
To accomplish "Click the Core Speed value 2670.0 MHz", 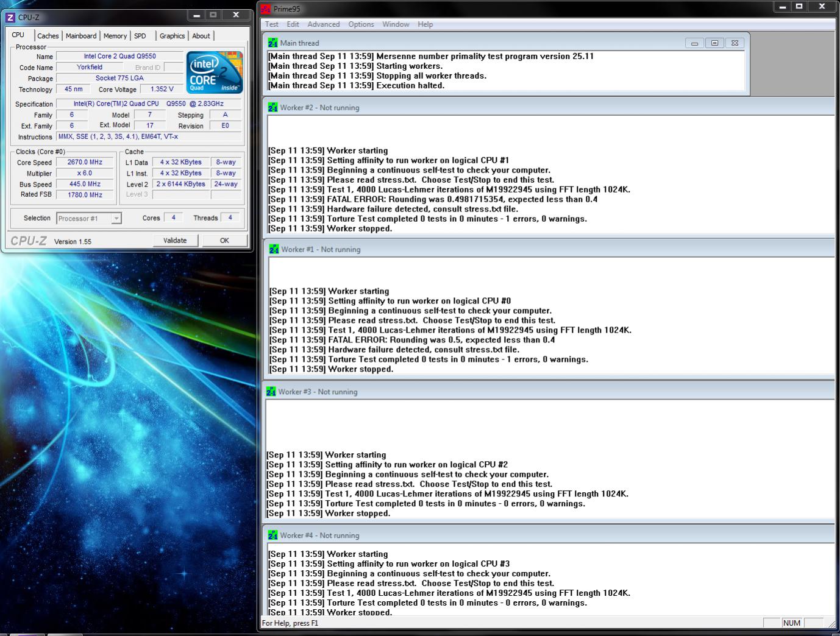I will (85, 162).
